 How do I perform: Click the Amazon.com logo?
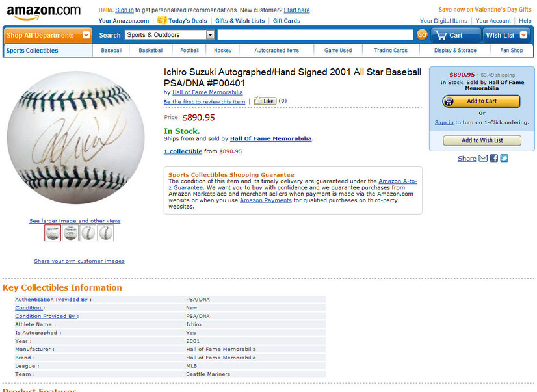pyautogui.click(x=44, y=12)
